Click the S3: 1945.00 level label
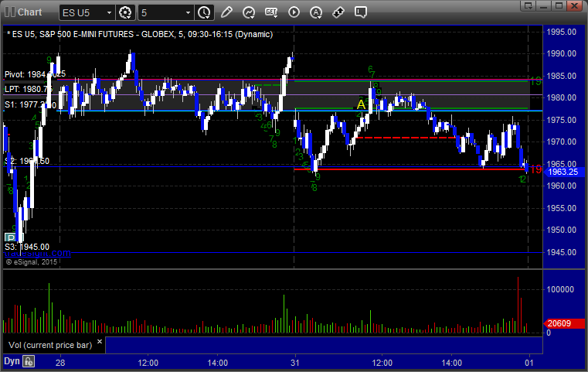The height and width of the screenshot is (372, 588). click(x=26, y=247)
